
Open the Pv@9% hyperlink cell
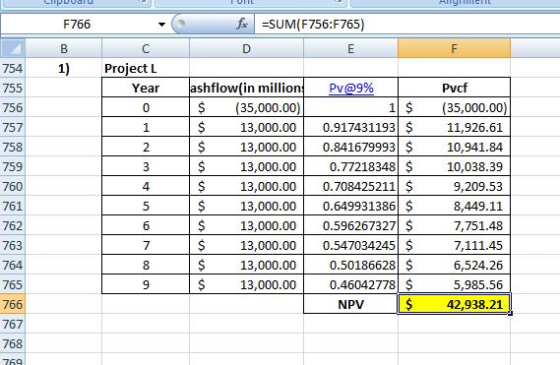coord(351,88)
